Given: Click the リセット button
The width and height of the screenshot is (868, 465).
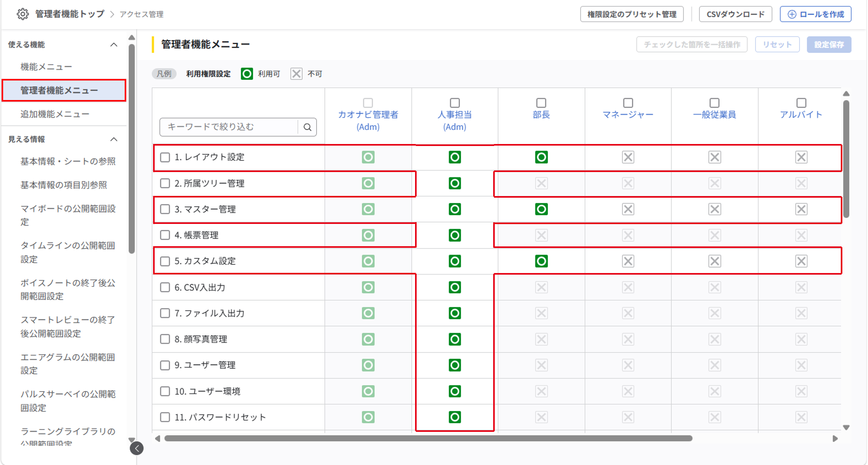Looking at the screenshot, I should [x=777, y=44].
